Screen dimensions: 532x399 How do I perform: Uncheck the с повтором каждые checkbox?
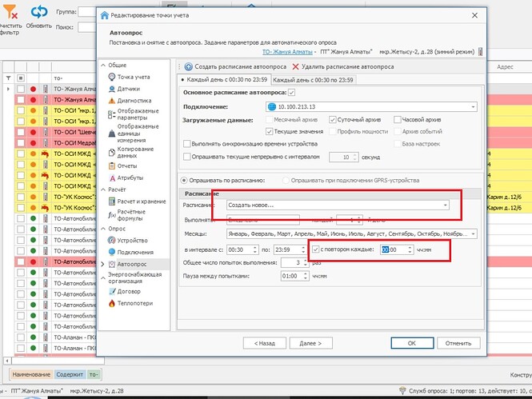pos(316,249)
